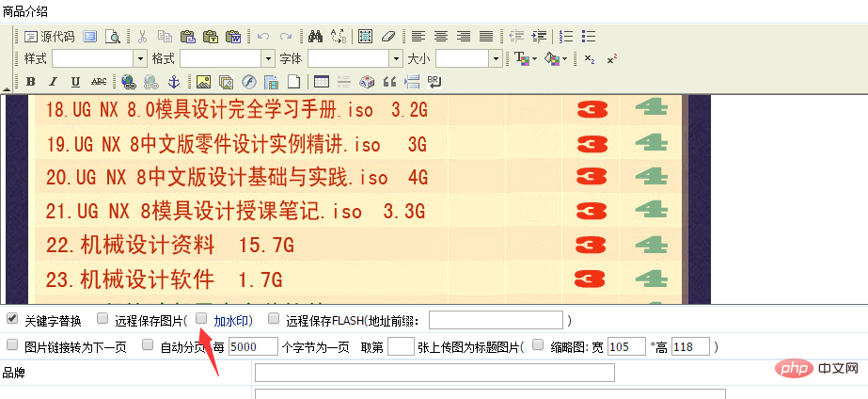Tick the 加水印 watermark checkbox
Viewport: 868px width, 399px height.
(201, 318)
